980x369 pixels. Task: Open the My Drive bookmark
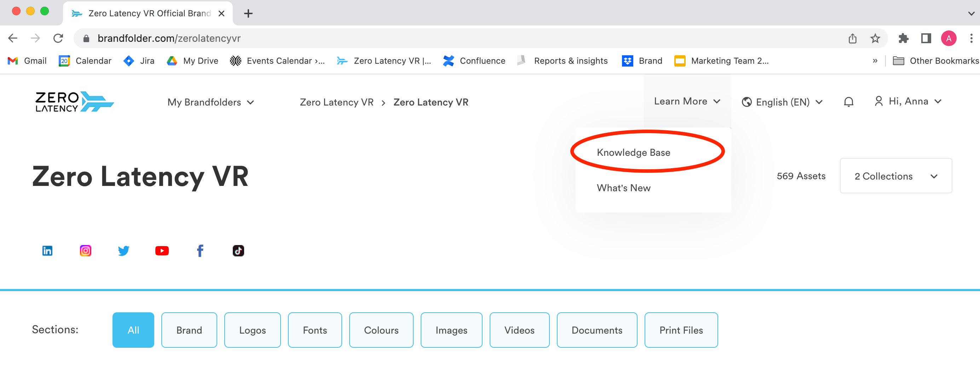(192, 61)
